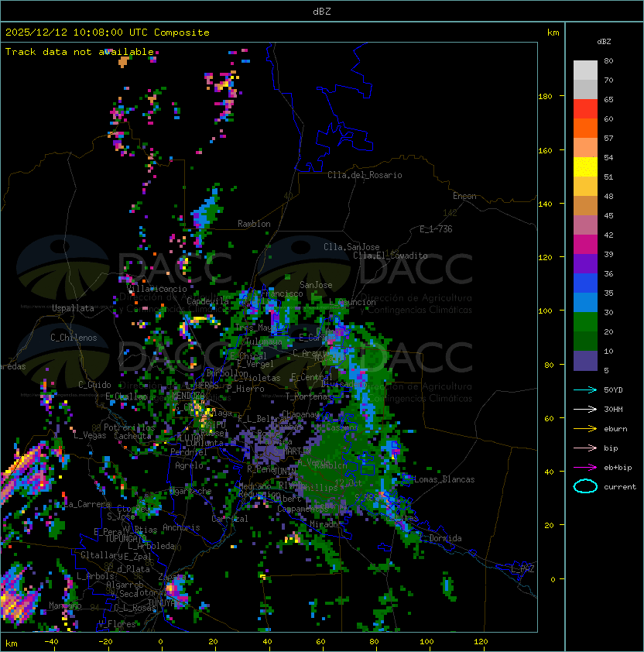Click the 'Mirador' map label

[x=326, y=524]
